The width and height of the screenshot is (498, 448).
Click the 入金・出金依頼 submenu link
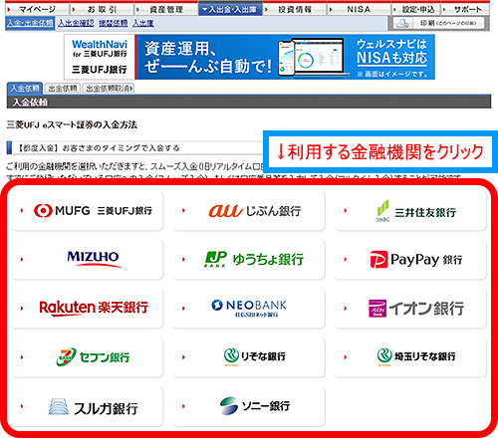tap(30, 23)
